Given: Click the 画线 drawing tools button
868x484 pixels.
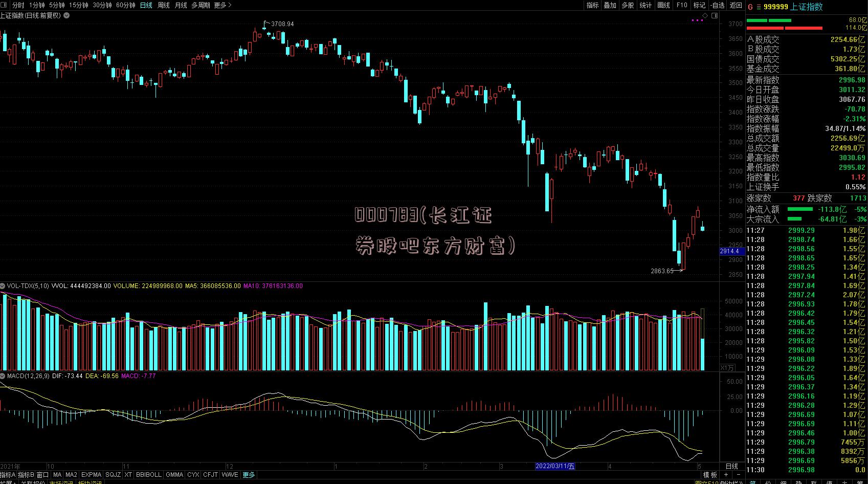Looking at the screenshot, I should point(663,5).
